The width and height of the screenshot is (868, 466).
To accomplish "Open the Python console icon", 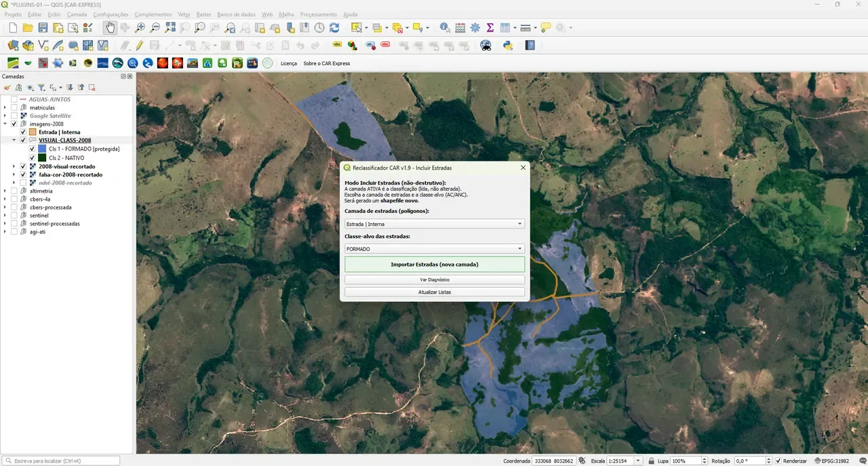I will [x=507, y=45].
